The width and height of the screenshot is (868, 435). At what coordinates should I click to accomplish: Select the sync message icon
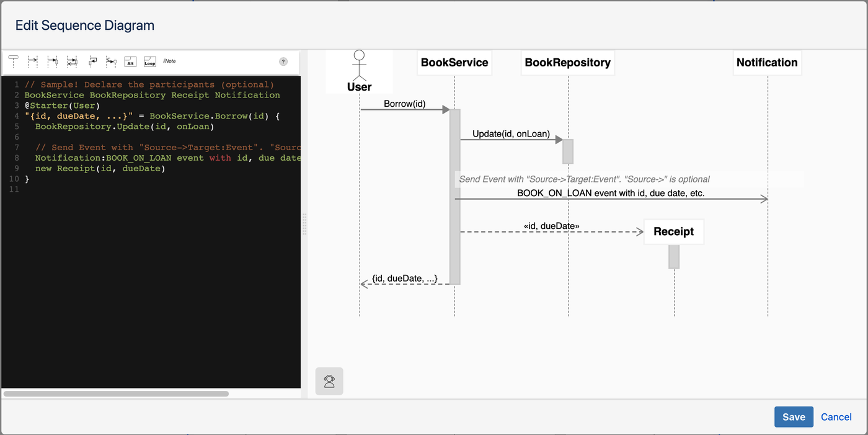click(x=53, y=61)
